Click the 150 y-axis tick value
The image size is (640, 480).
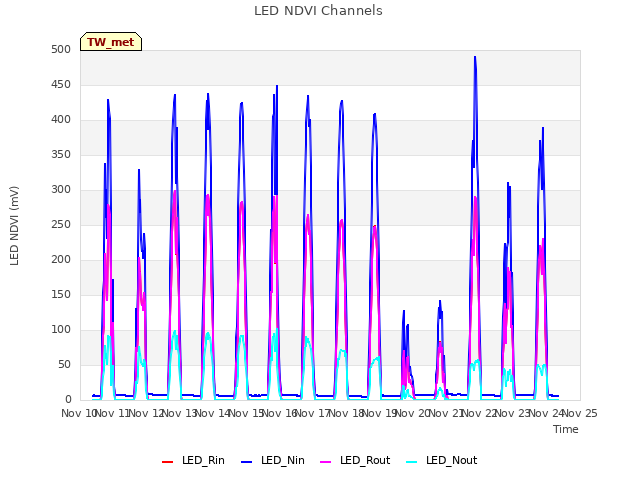61,294
